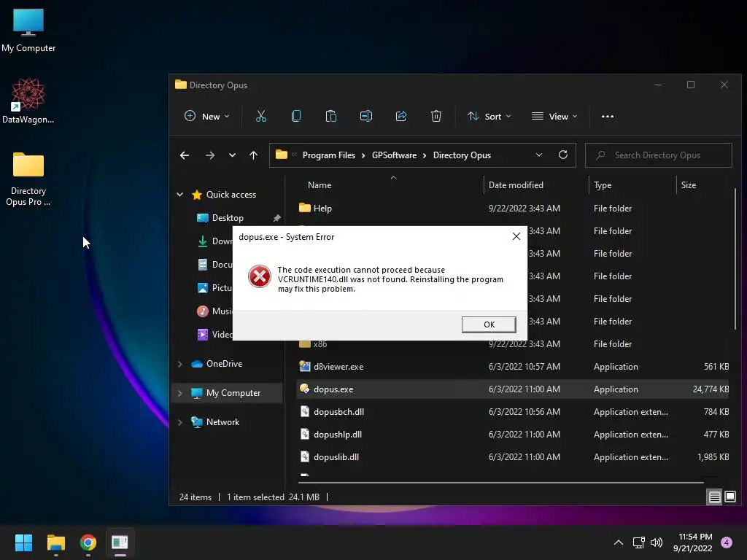Click the Pictures icon in navigation pane

(x=203, y=287)
